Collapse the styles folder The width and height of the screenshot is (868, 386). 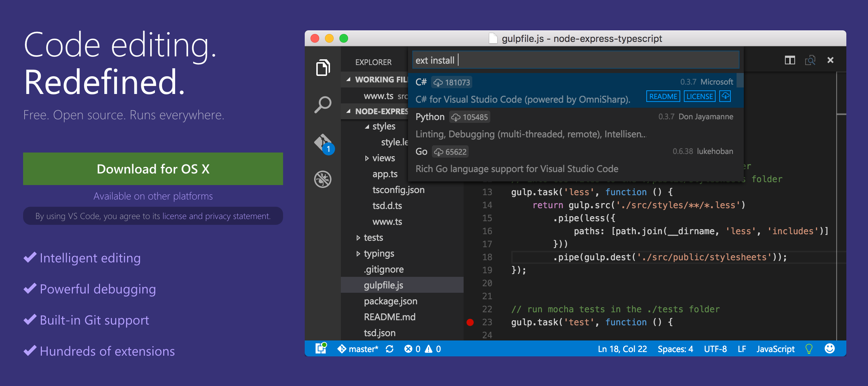pyautogui.click(x=367, y=126)
